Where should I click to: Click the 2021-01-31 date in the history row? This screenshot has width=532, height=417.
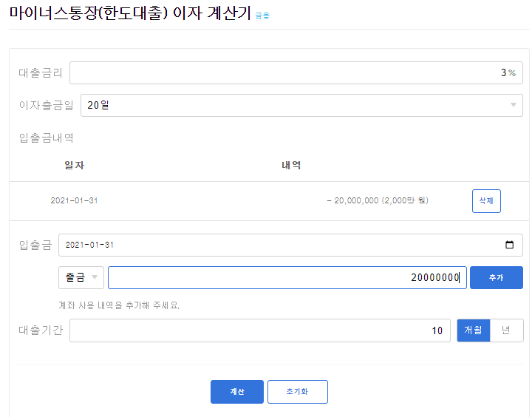click(x=74, y=200)
